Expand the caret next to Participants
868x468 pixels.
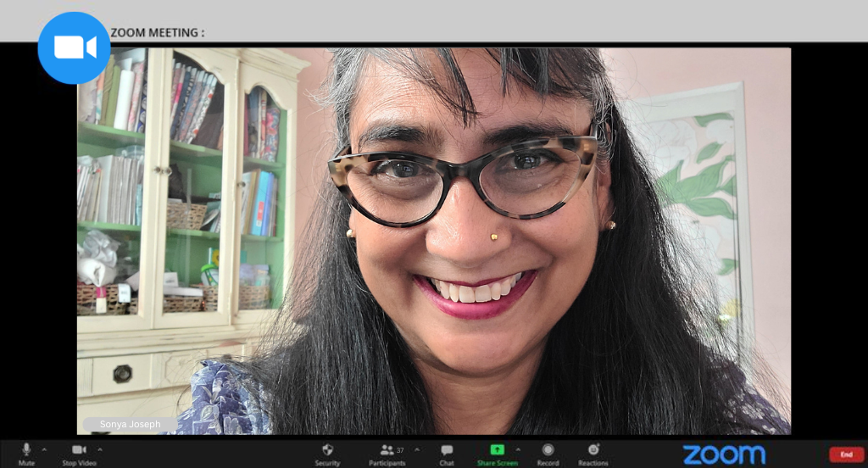coord(416,449)
